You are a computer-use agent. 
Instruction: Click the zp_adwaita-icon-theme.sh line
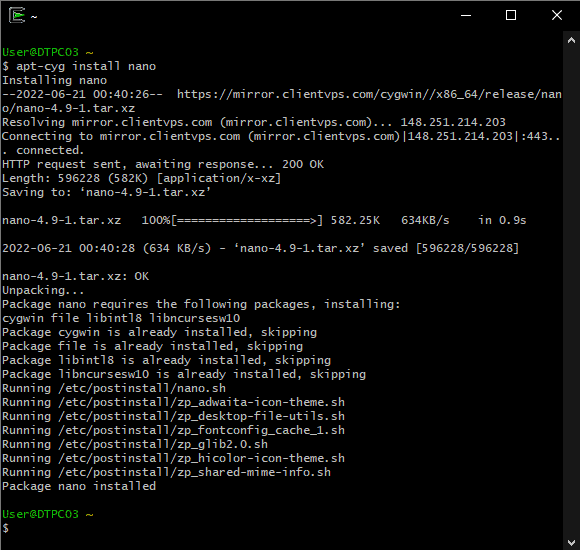(173, 402)
